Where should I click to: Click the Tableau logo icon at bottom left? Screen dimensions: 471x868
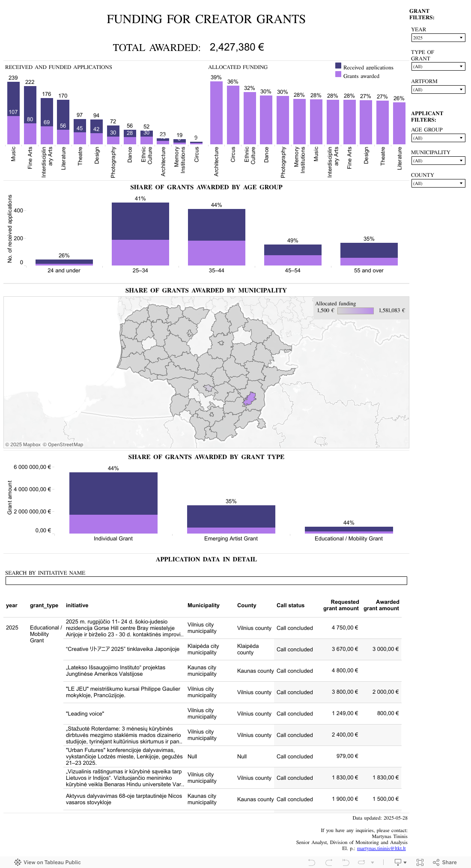click(18, 862)
